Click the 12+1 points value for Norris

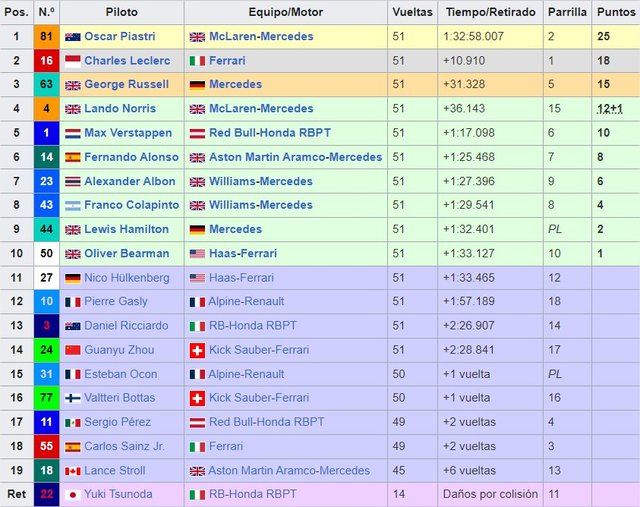coord(610,109)
